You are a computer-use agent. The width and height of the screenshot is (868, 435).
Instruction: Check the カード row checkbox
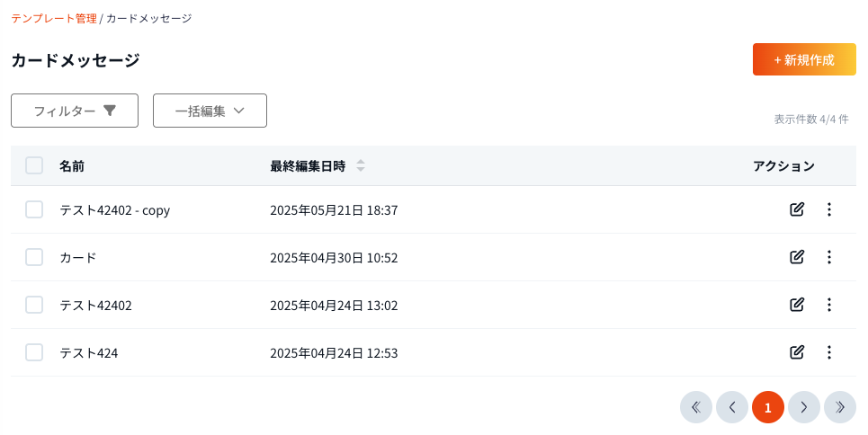coord(34,257)
